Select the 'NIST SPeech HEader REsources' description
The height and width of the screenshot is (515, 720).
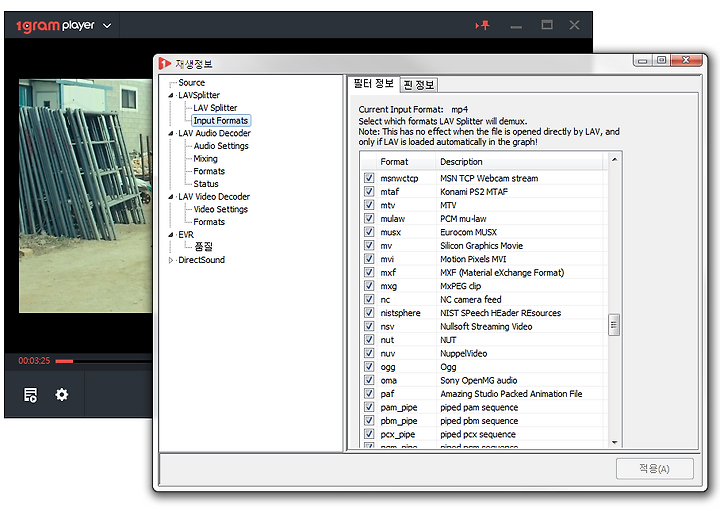point(501,313)
